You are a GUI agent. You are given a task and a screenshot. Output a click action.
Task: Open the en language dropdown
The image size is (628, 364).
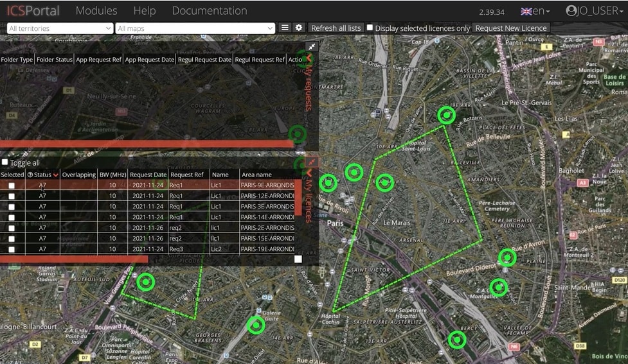pos(541,11)
